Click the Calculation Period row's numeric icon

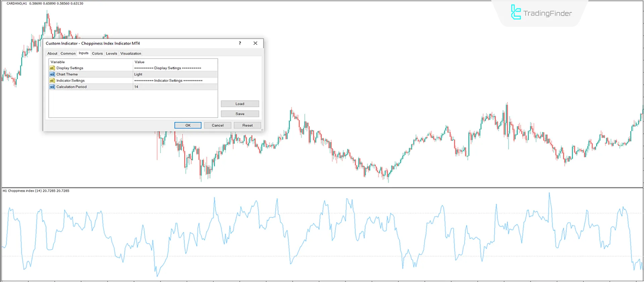click(x=52, y=87)
